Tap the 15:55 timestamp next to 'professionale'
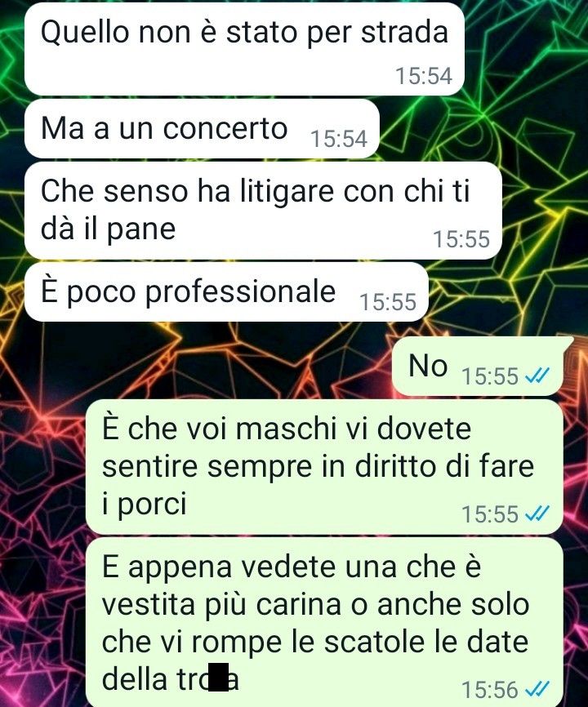 387,301
